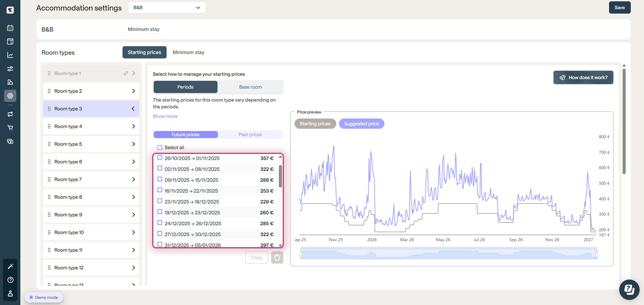Check the 24/12/2025 → 26/12/2025 period

160,223
